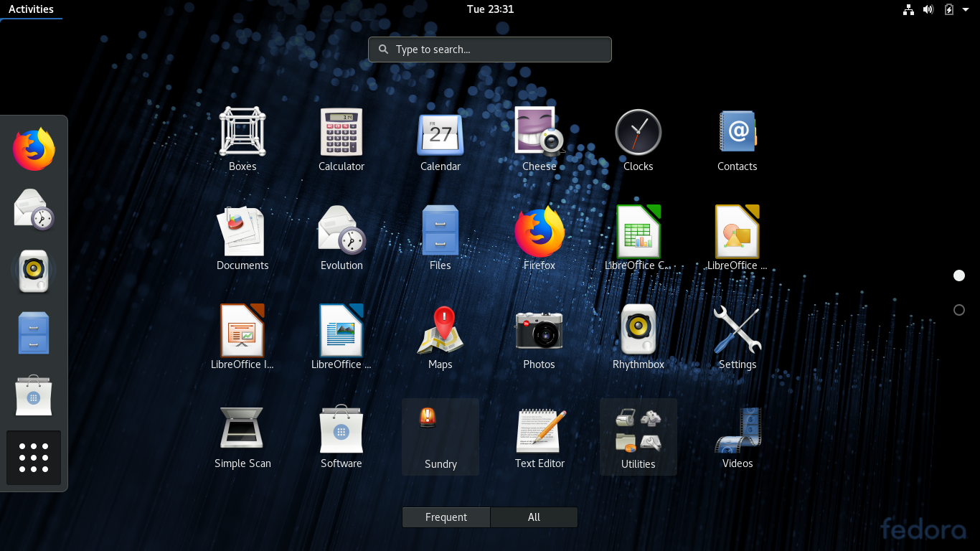The height and width of the screenshot is (551, 980).
Task: Launch the Cheese webcam app
Action: [x=540, y=140]
